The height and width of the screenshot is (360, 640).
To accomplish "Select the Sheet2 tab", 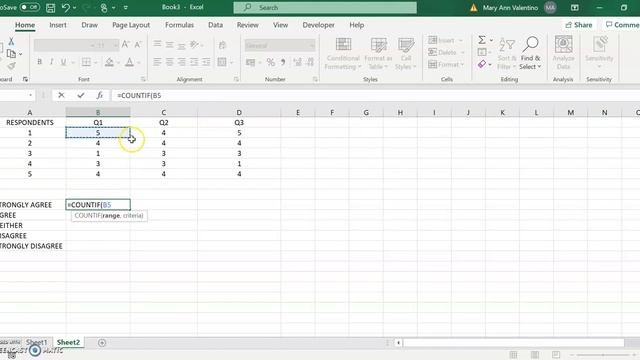I will pos(68,342).
